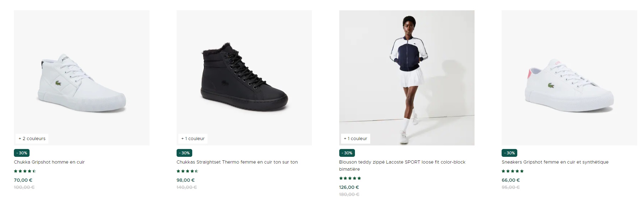Click the -30% badge on Sneakers Gripshot
Screen dimensions: 644x197
(x=509, y=153)
